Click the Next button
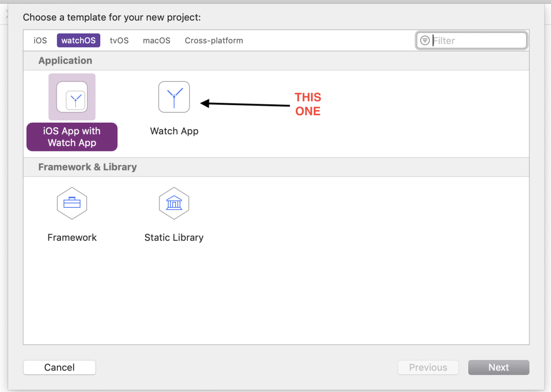The height and width of the screenshot is (392, 551). (x=498, y=367)
